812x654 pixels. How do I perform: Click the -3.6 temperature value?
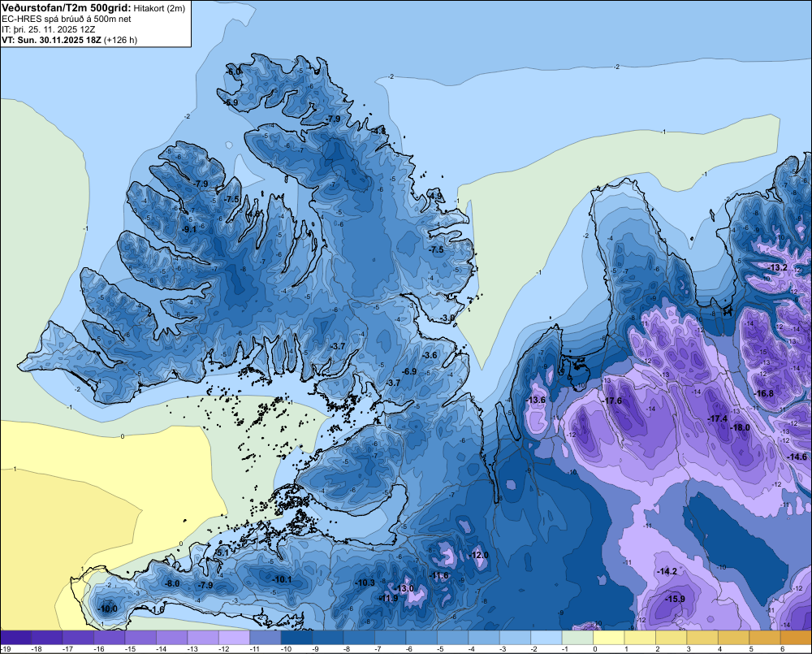point(430,356)
